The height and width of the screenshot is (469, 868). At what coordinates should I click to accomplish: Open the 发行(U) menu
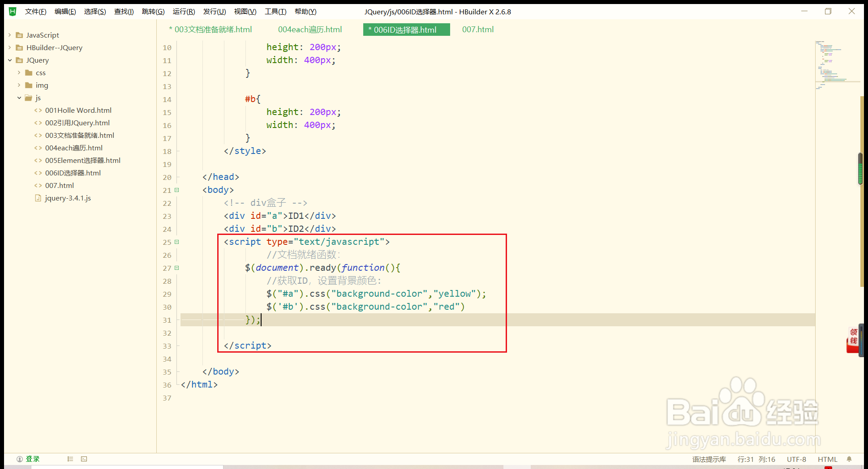point(215,12)
